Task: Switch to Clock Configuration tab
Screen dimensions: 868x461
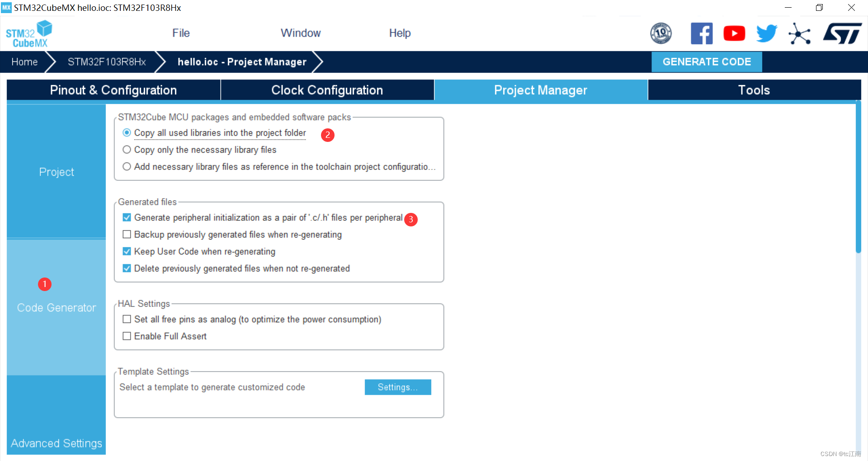Action: (x=327, y=90)
